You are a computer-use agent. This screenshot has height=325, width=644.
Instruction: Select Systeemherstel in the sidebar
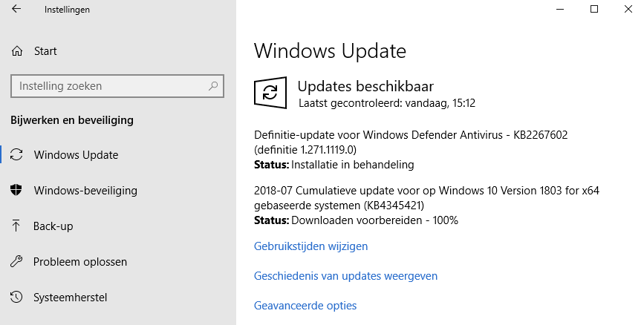(71, 298)
